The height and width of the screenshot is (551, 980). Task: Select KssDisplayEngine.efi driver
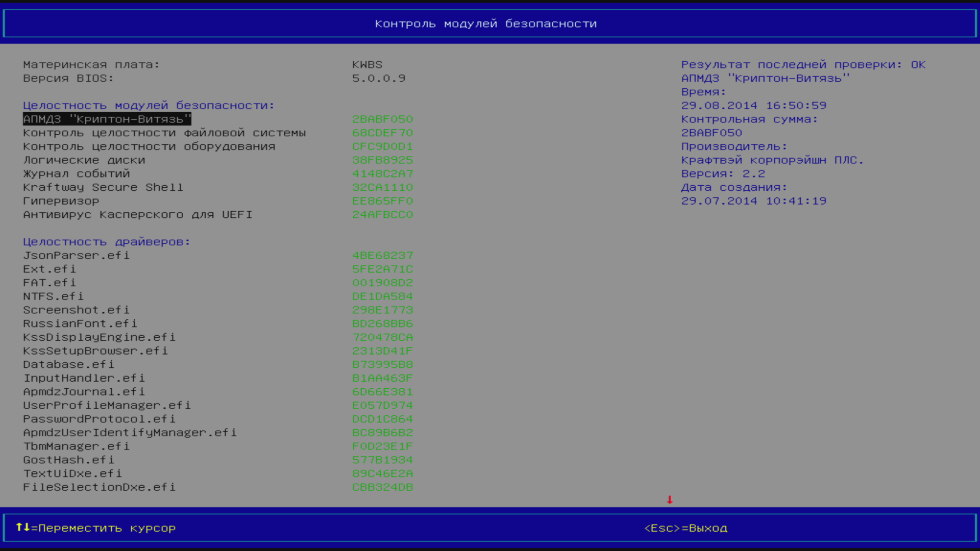[x=99, y=337]
